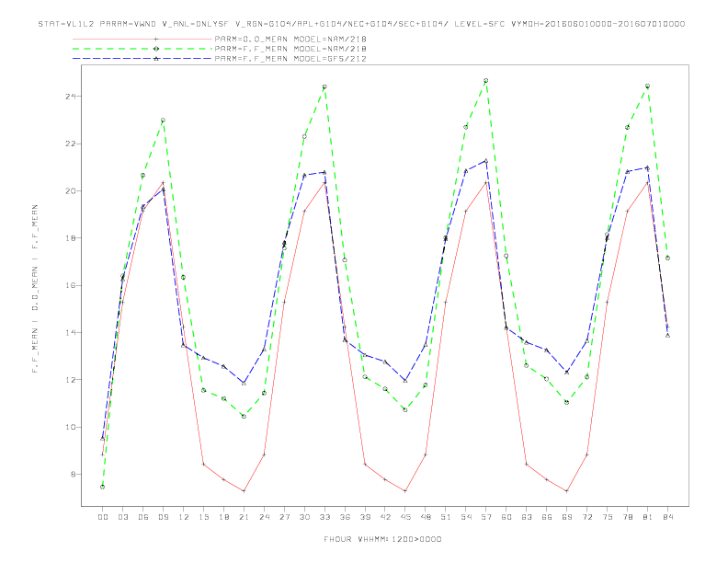
Task: Click x-axis tick label 36
Action: (x=345, y=517)
